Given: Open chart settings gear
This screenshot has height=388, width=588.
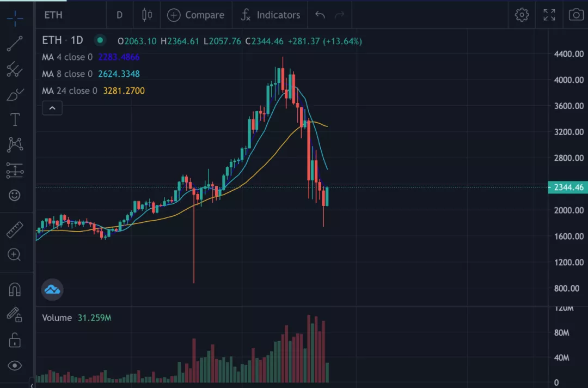Looking at the screenshot, I should click(x=522, y=15).
